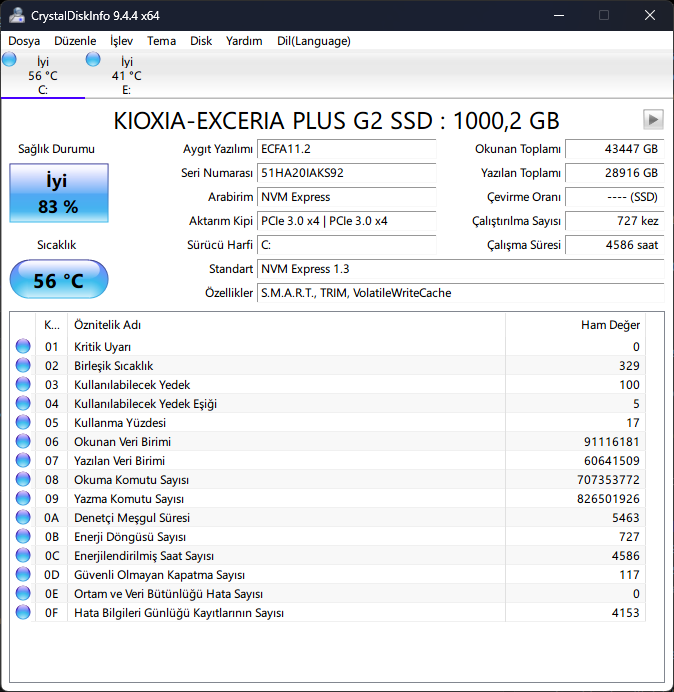Click raw value 117 for unsafe shutdowns
674x692 pixels.
pos(629,575)
